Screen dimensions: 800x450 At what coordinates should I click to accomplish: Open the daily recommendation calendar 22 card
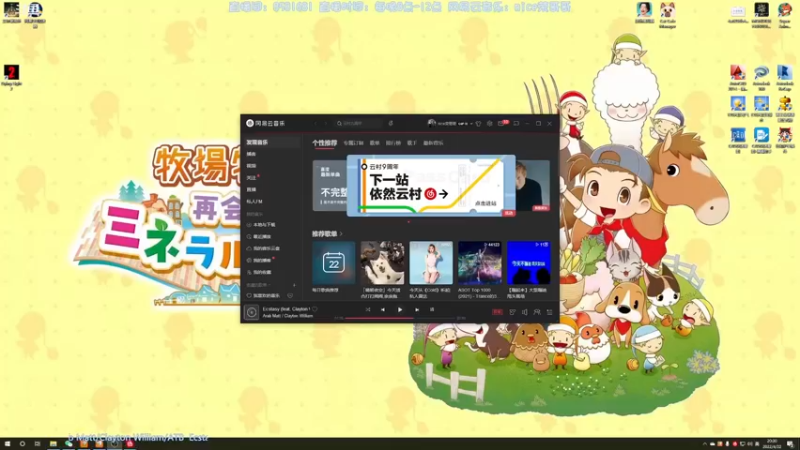[334, 263]
